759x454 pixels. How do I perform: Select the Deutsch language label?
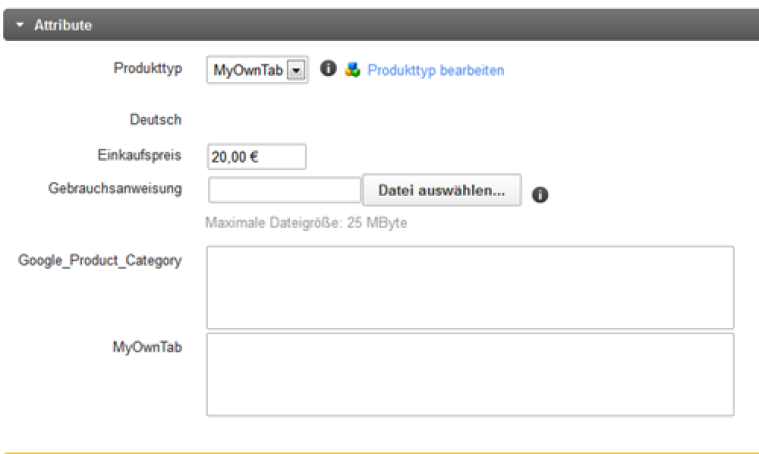(x=155, y=120)
